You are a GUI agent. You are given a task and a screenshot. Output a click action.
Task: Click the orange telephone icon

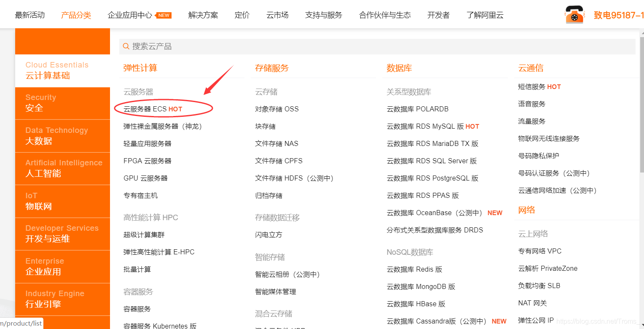pos(574,15)
